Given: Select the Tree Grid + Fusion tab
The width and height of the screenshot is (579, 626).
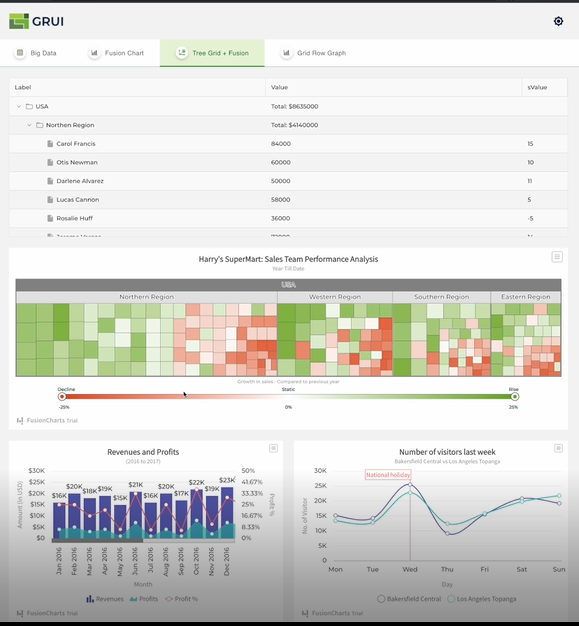Looking at the screenshot, I should tap(212, 53).
